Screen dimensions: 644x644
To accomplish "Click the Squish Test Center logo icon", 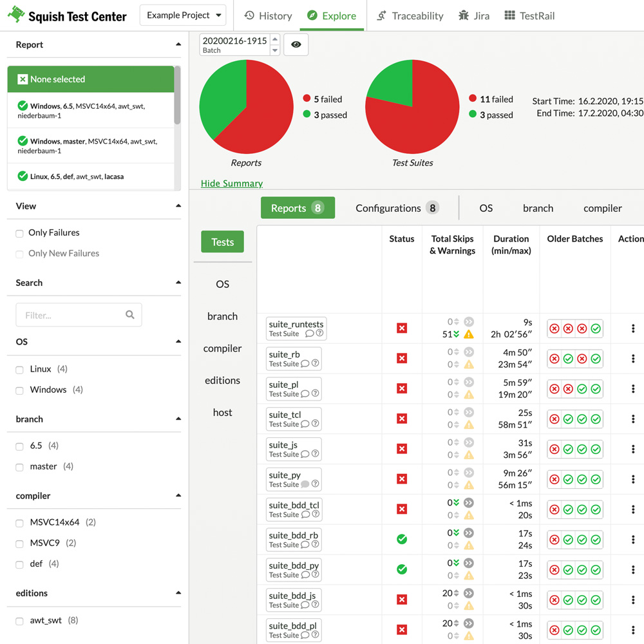I will [17, 15].
